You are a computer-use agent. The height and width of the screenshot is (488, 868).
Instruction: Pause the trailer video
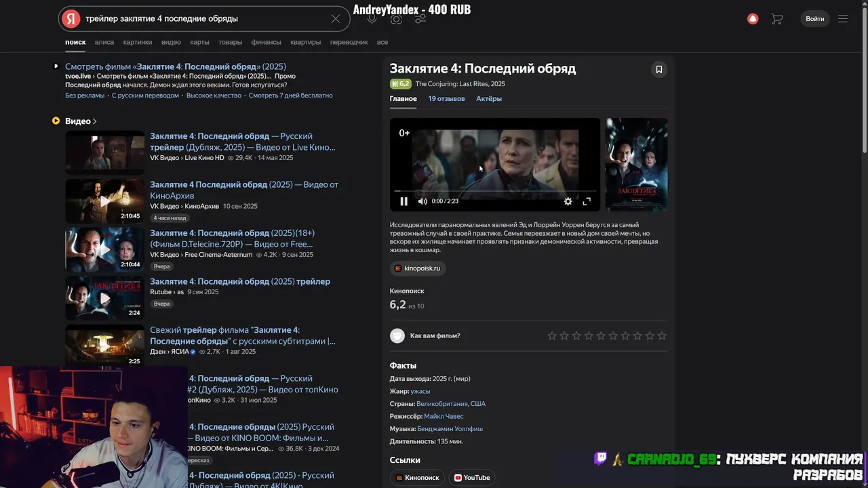(x=403, y=201)
